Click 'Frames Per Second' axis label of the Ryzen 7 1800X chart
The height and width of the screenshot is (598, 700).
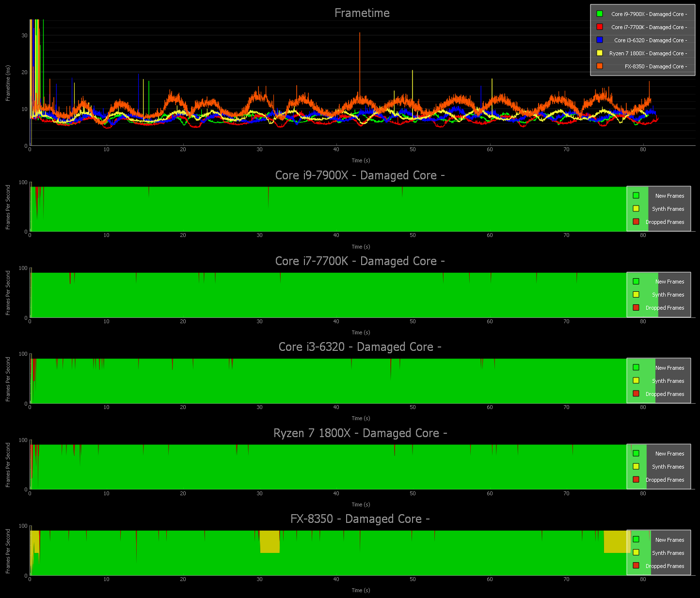click(x=8, y=465)
